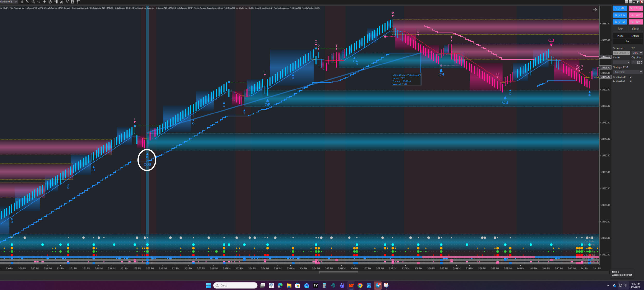Toggle the Data Box icon
The width and height of the screenshot is (644, 290).
50,2
